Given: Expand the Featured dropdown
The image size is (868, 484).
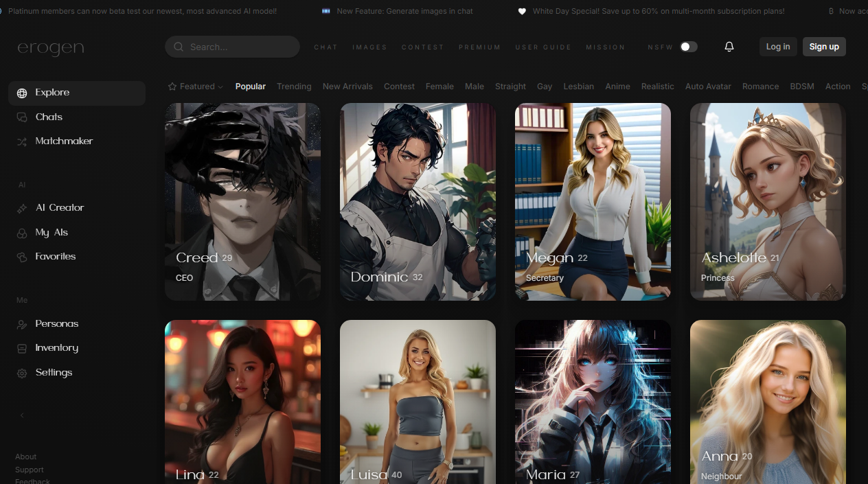Looking at the screenshot, I should tap(195, 86).
